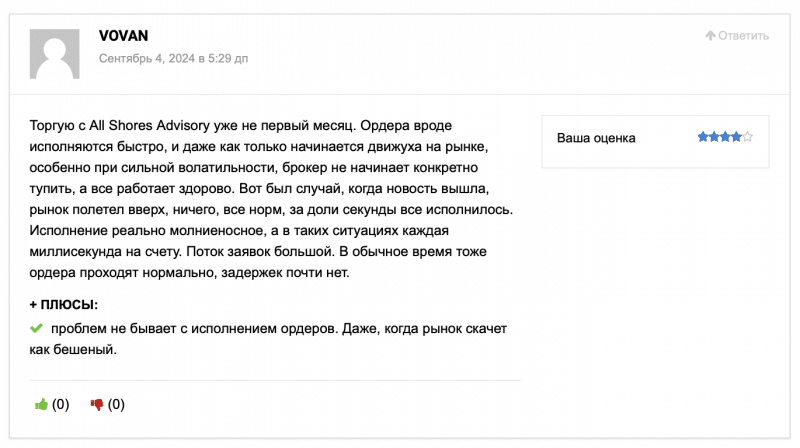Viewport: 800px width, 448px height.
Task: Click the red thumbs-down icon
Action: pos(96,405)
